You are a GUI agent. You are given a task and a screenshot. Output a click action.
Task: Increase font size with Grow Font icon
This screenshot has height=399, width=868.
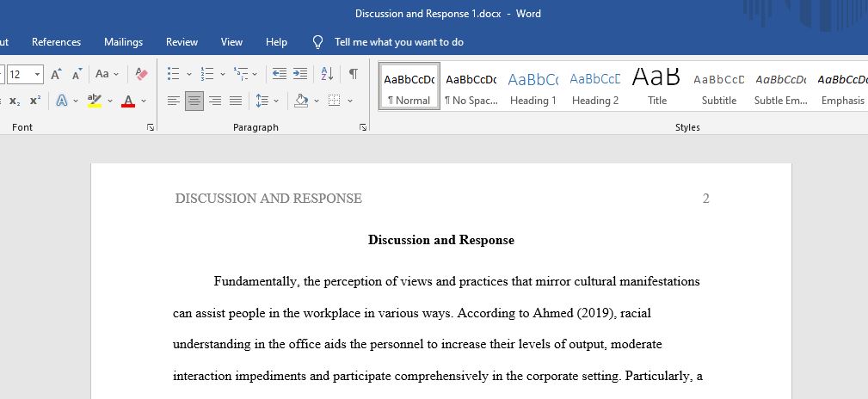tap(56, 74)
